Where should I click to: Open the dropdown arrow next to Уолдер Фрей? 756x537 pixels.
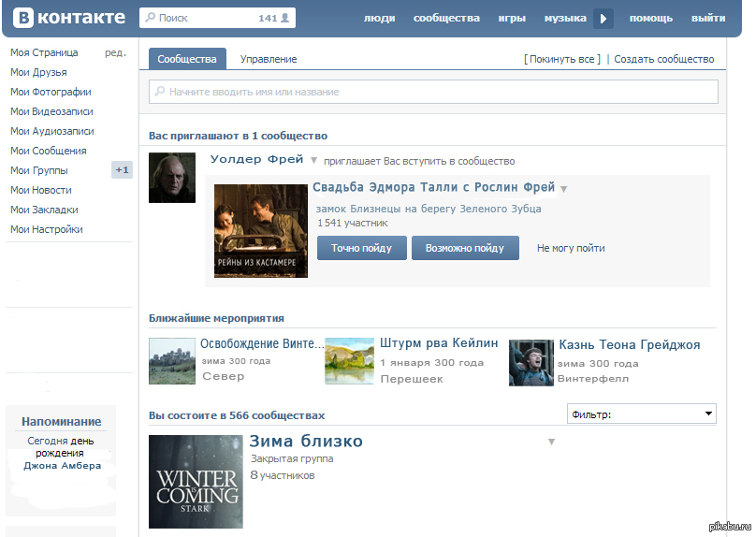(313, 160)
